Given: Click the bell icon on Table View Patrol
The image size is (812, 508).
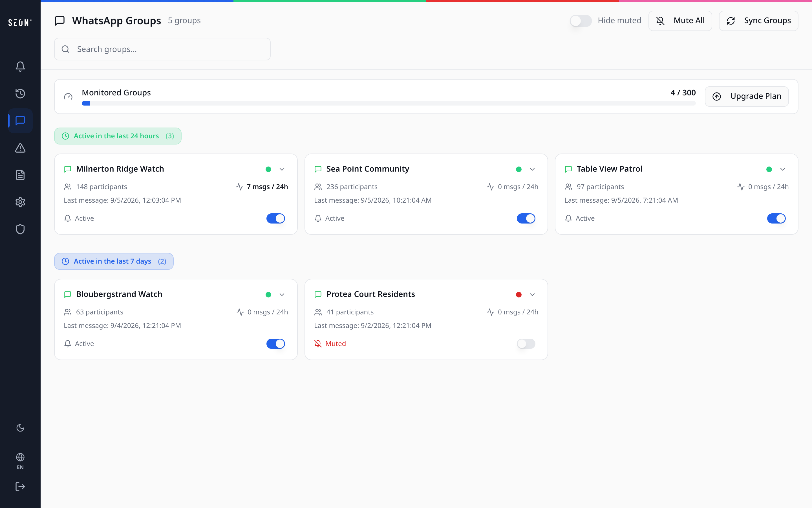Looking at the screenshot, I should pos(568,218).
